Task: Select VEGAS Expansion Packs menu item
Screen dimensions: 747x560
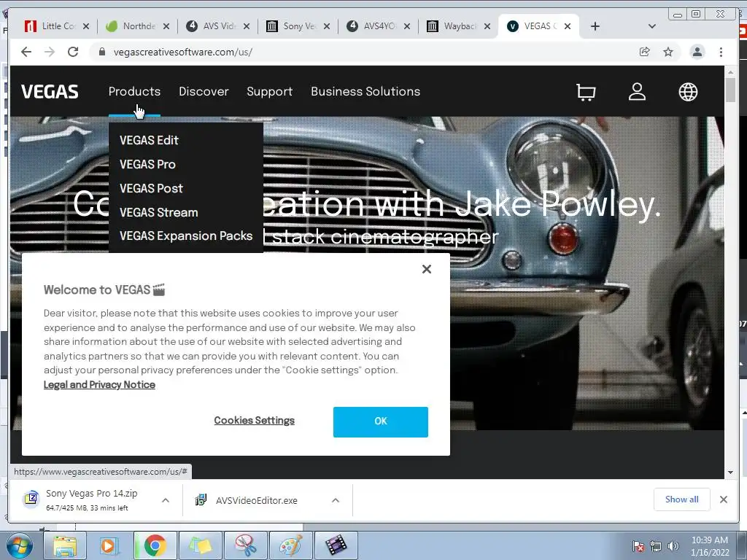Action: pos(186,236)
